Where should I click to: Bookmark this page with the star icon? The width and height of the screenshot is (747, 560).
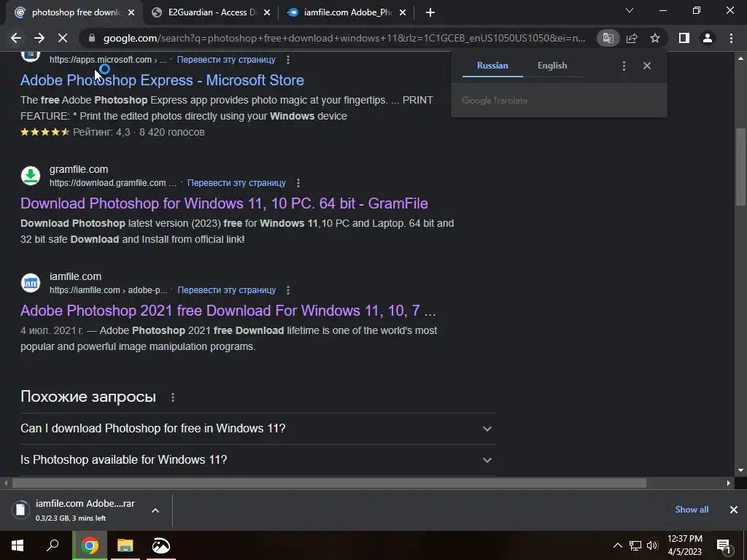pyautogui.click(x=655, y=38)
